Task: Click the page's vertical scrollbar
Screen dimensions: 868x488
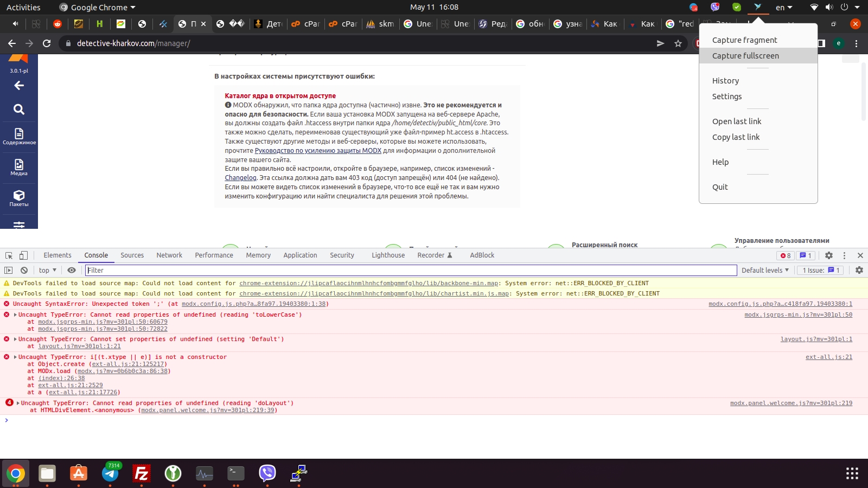Action: tap(863, 92)
